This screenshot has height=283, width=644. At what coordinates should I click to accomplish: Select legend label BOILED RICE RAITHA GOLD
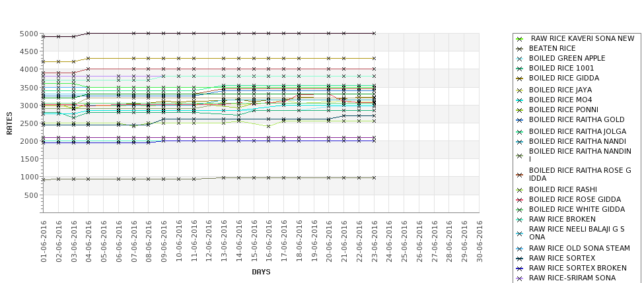(x=577, y=119)
